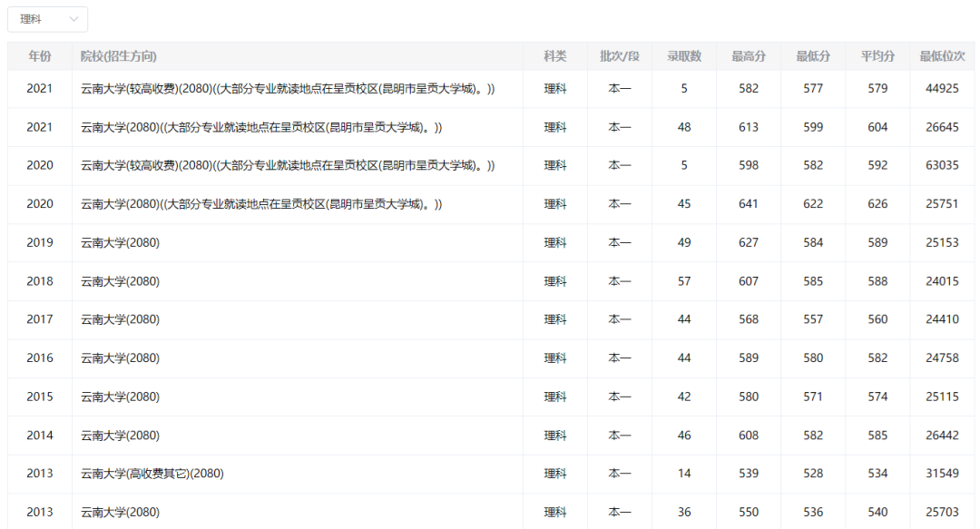Select the enrollment count 57
This screenshot has height=529, width=980.
(x=684, y=281)
